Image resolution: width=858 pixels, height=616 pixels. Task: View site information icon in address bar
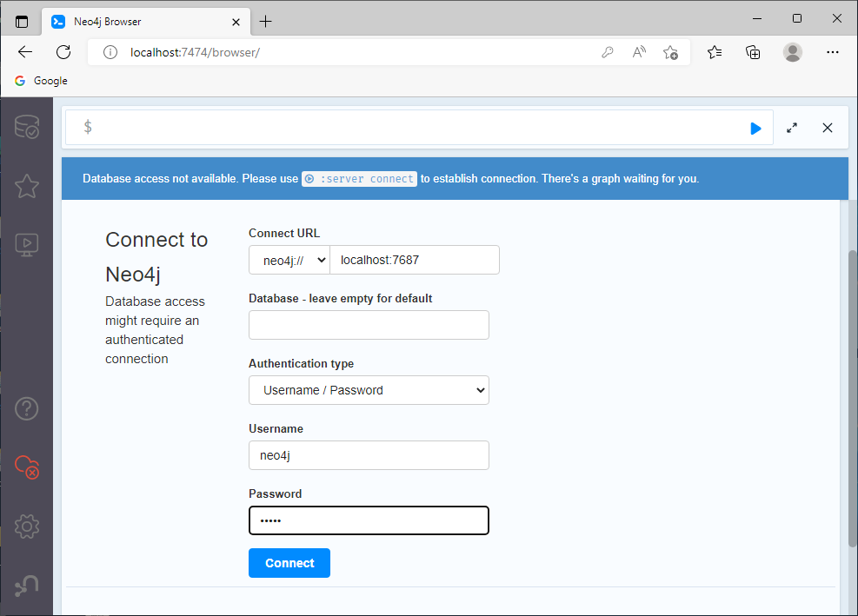[x=110, y=52]
